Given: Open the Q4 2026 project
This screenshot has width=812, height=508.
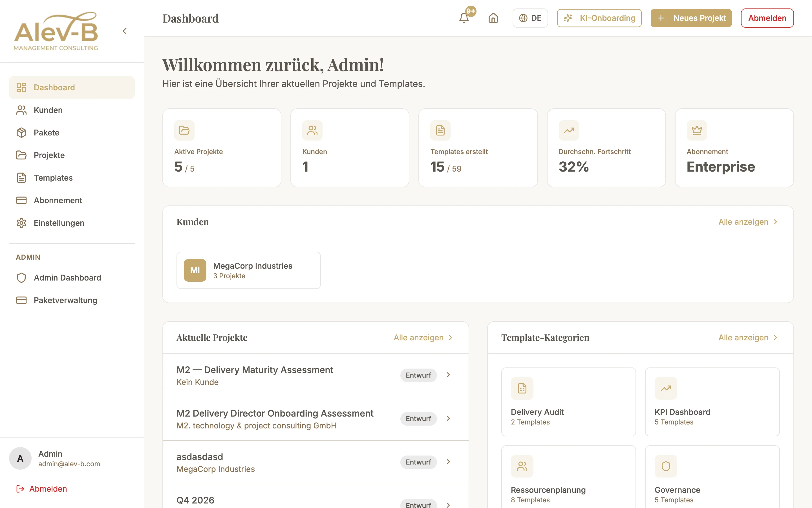Looking at the screenshot, I should 315,497.
